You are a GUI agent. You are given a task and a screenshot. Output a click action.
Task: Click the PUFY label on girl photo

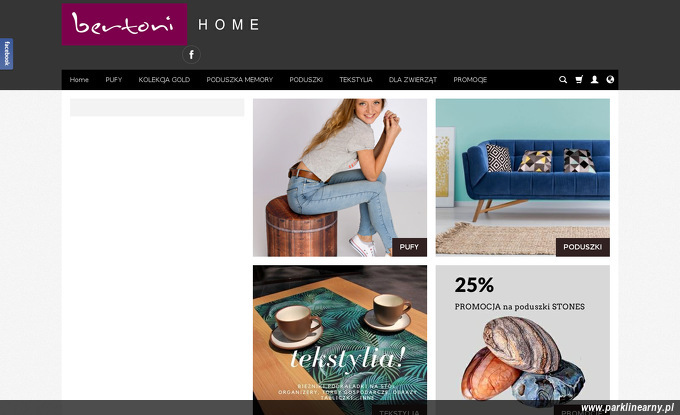[x=409, y=247]
